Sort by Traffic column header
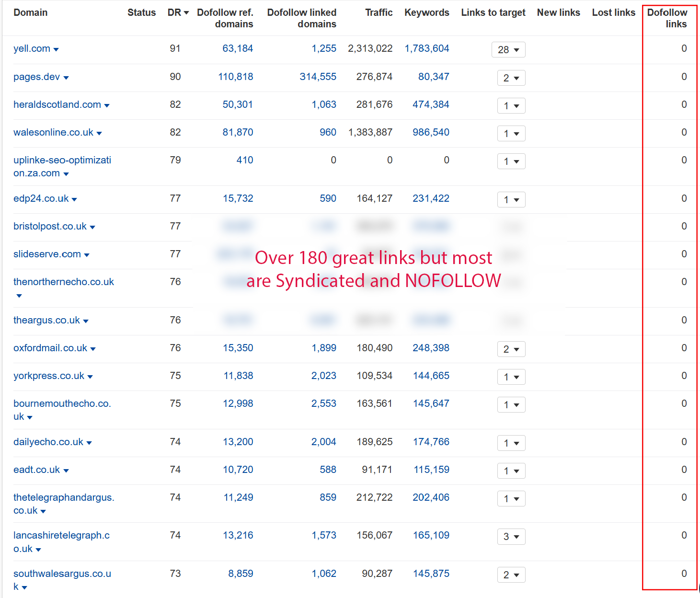Screen dimensions: 700x598 [379, 12]
